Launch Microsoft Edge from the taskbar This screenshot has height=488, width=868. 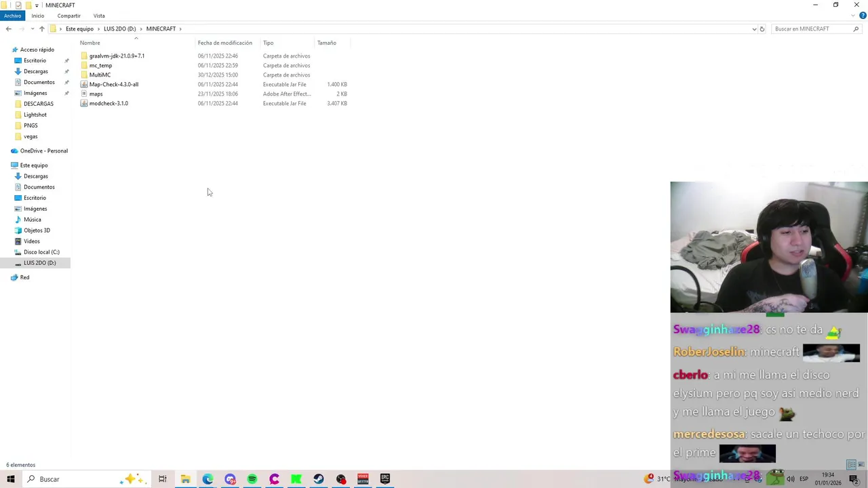click(208, 479)
